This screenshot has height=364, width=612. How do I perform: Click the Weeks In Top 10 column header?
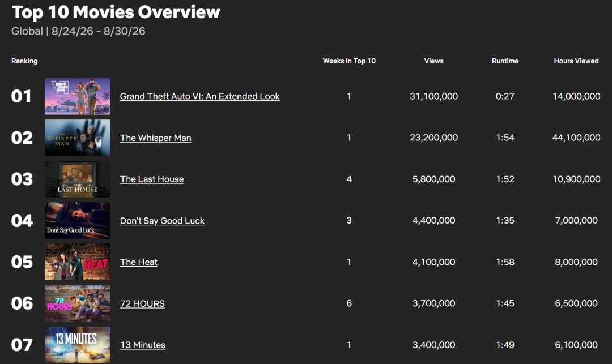coord(349,61)
